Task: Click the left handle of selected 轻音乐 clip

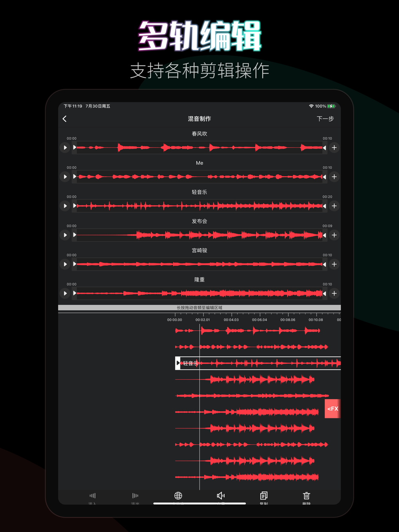Action: point(178,363)
